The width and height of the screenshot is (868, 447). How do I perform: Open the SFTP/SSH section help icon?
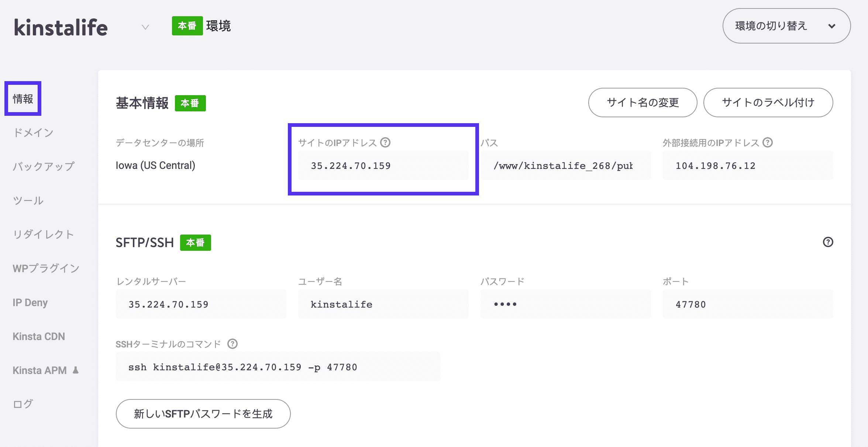[x=828, y=242]
